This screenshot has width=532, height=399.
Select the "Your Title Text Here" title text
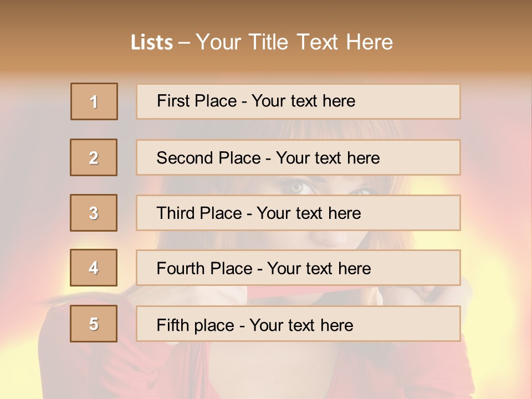tap(294, 42)
